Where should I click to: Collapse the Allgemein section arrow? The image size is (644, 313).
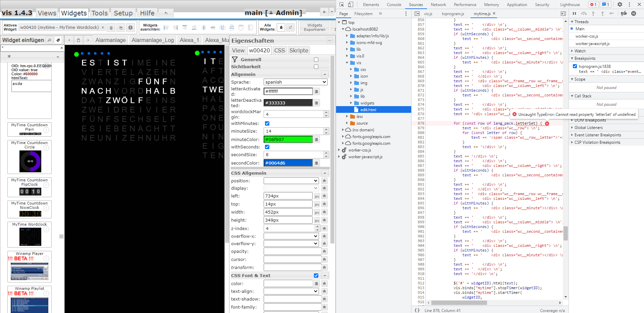point(325,74)
